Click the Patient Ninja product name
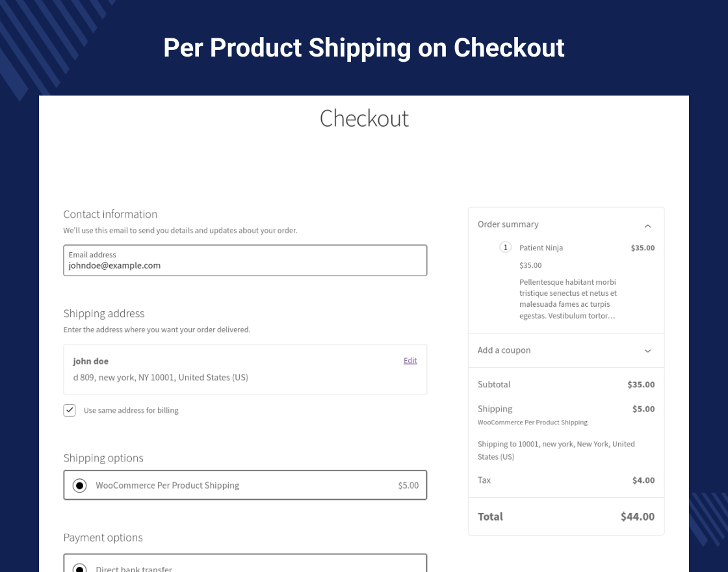The width and height of the screenshot is (728, 572). (541, 248)
